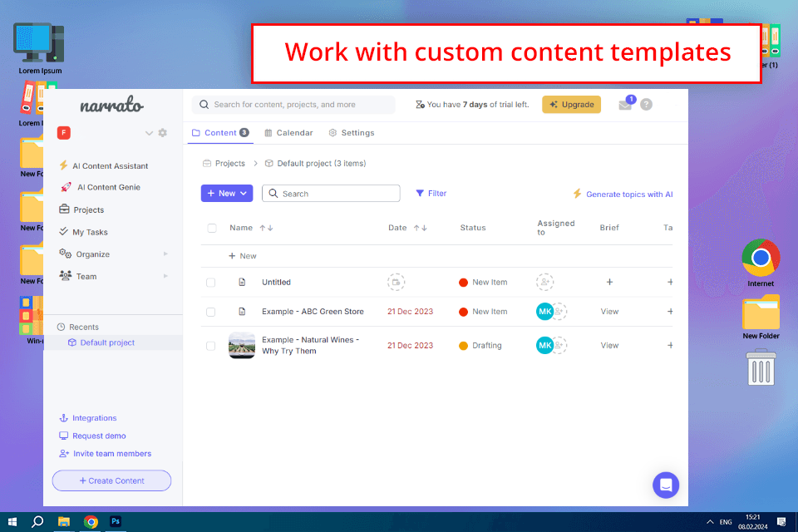View brief for ABC Green Store
798x532 pixels.
point(609,312)
